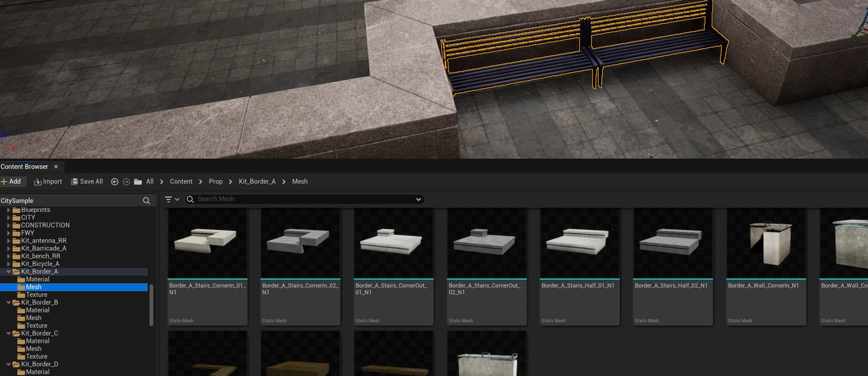Expand the CONSTRUCTION folder arrow
Screen dimensions: 868x376
point(9,226)
